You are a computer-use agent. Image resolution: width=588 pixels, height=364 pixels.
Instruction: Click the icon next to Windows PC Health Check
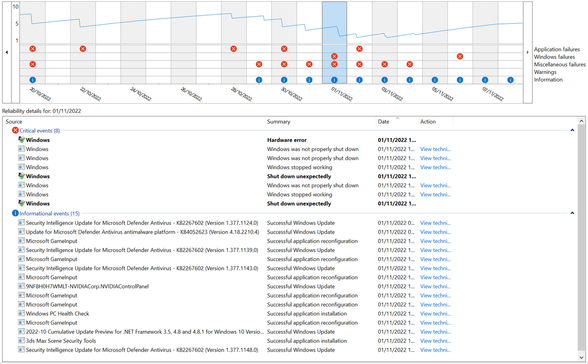(x=21, y=314)
